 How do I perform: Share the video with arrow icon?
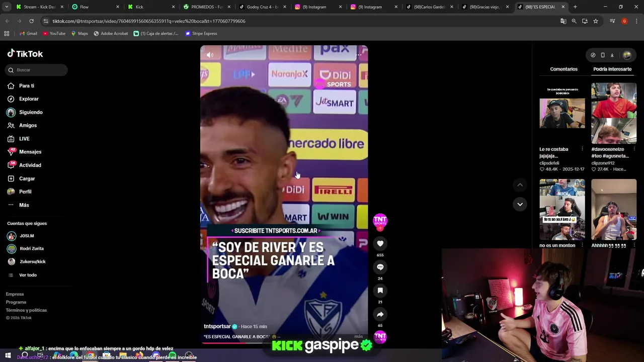(x=380, y=314)
